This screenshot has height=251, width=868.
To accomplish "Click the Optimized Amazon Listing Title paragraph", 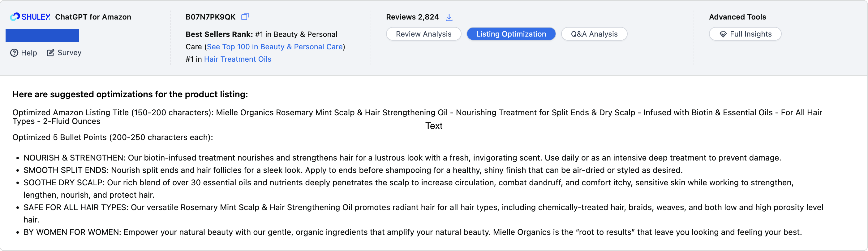I will [x=417, y=117].
